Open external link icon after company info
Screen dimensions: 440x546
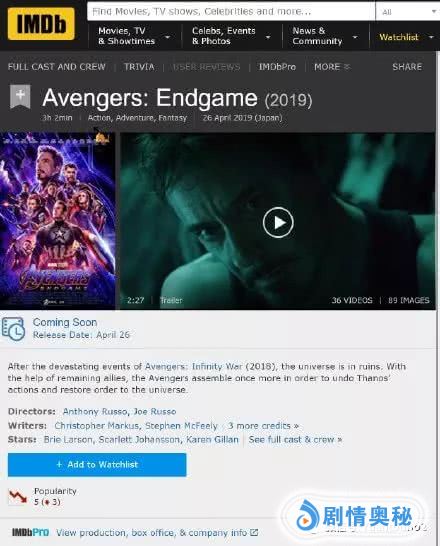pos(254,532)
